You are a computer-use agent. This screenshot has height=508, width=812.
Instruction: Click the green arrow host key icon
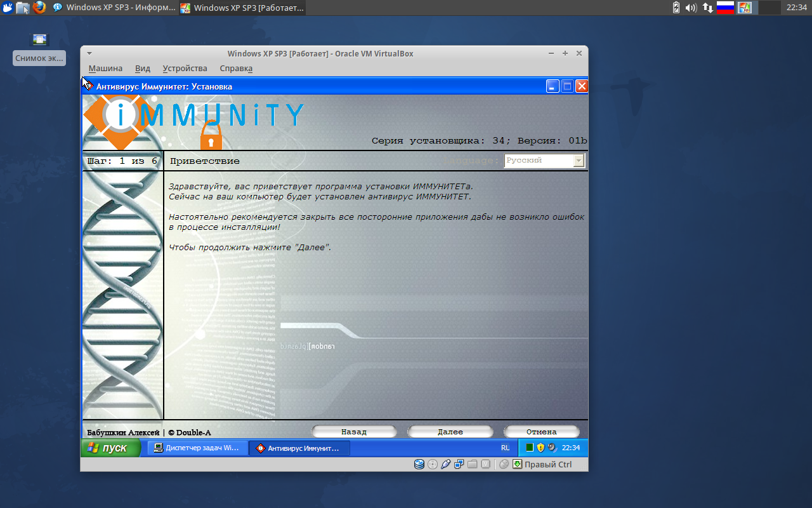coord(517,464)
